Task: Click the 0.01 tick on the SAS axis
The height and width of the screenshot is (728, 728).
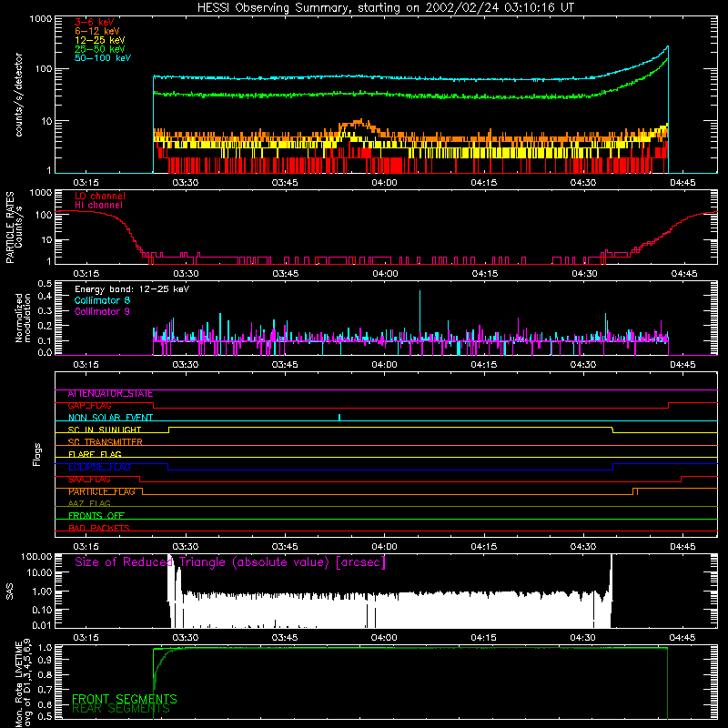Action: (x=42, y=625)
